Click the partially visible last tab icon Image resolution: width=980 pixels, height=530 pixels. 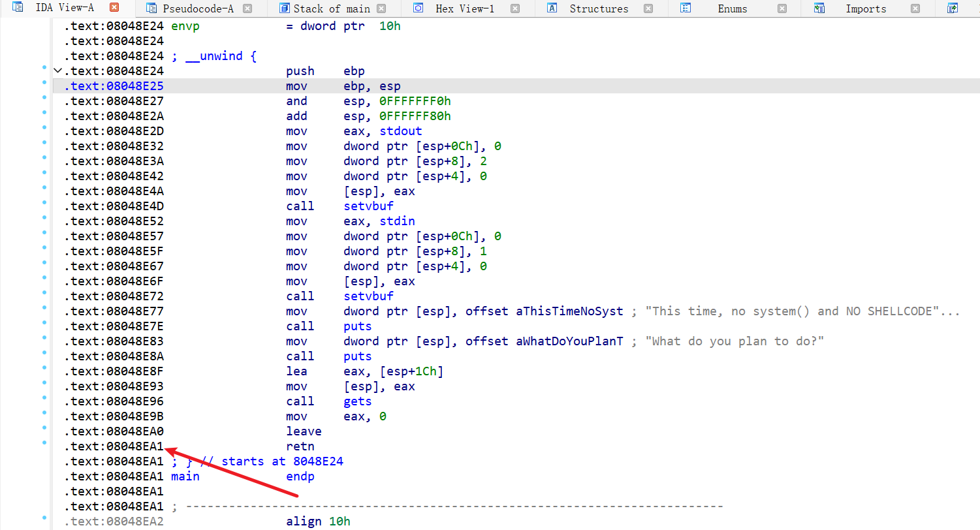(x=953, y=8)
